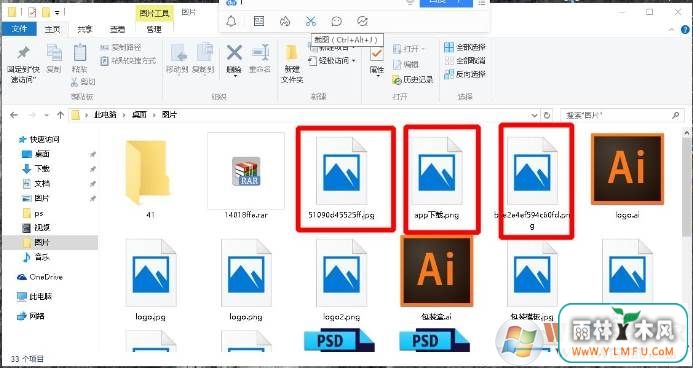
Task: Click the Open (打开) button in the ribbon
Action: tap(408, 48)
